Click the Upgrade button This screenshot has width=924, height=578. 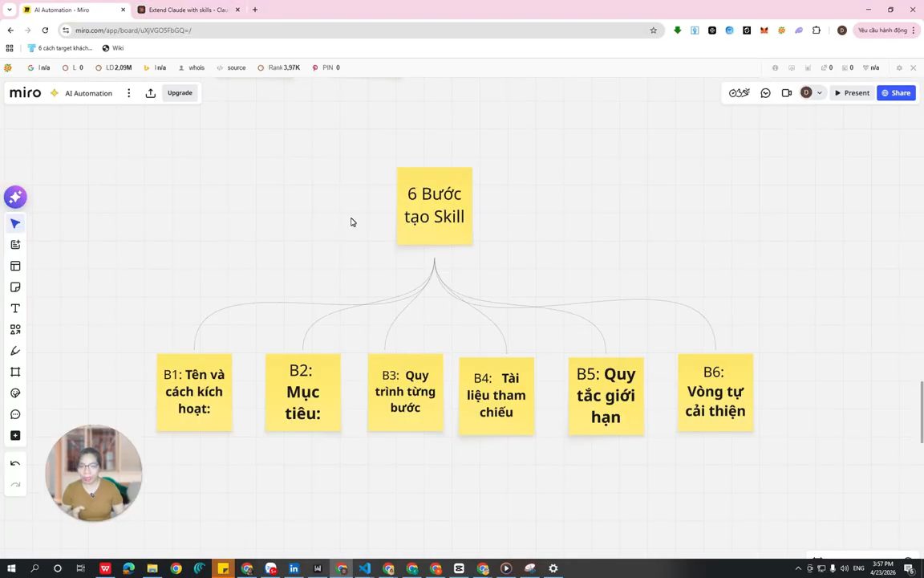180,93
